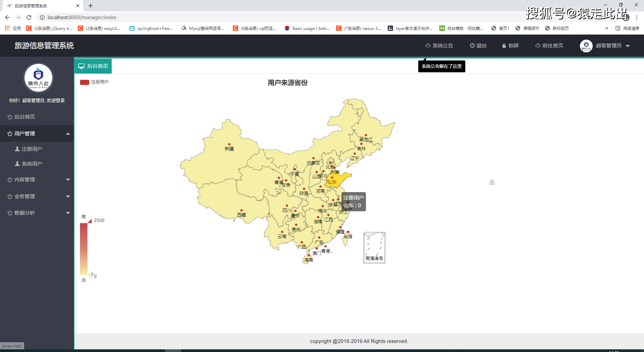Viewport: 644px width, 352px height.
Task: Click the 2500 high handle of visual map
Action: point(90,221)
